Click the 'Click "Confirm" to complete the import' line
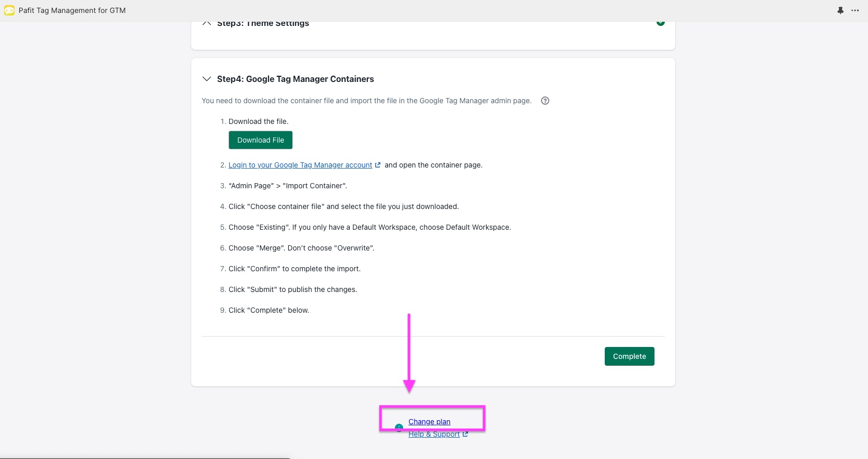Viewport: 868px width, 459px height. pyautogui.click(x=294, y=269)
